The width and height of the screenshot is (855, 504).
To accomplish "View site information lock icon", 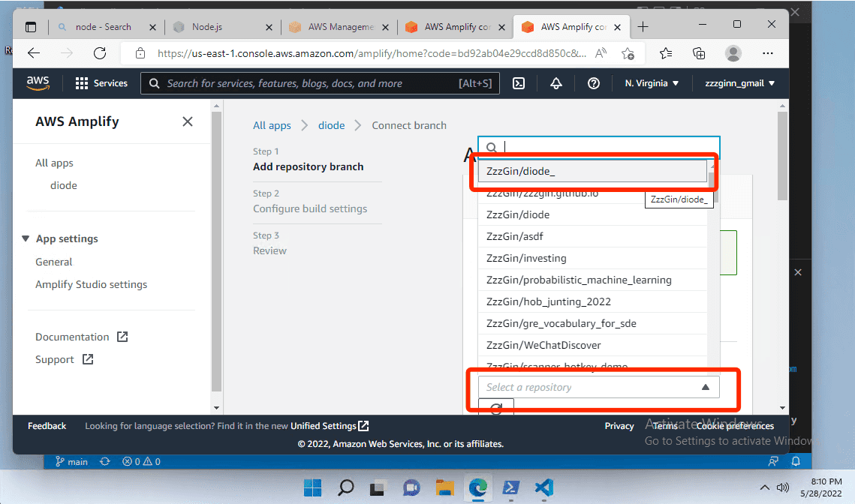I will (140, 52).
